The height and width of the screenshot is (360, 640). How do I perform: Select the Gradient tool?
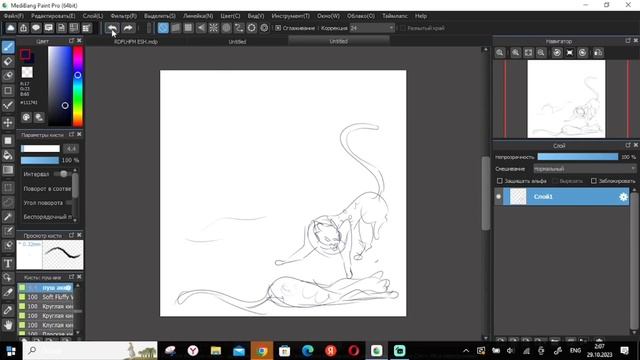[x=8, y=170]
